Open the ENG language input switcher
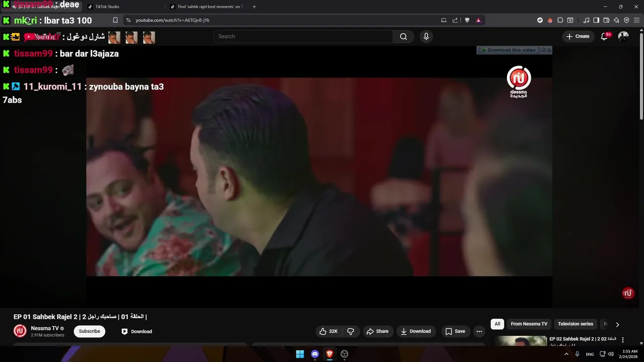The height and width of the screenshot is (362, 644). click(590, 354)
